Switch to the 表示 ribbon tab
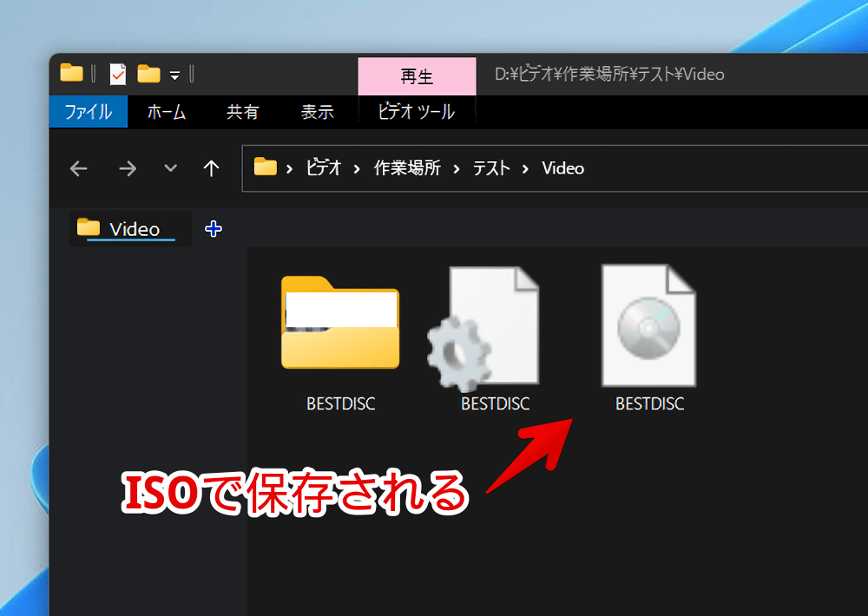 pyautogui.click(x=317, y=112)
